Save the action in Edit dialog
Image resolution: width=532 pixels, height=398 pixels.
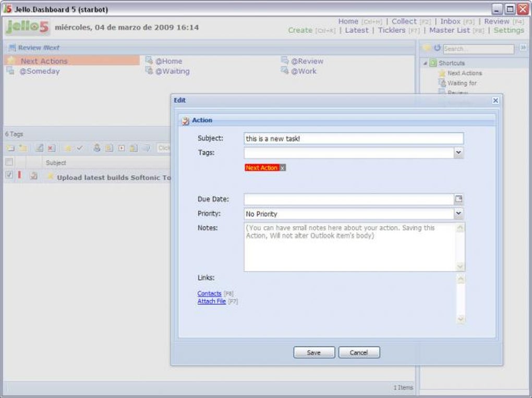(314, 352)
